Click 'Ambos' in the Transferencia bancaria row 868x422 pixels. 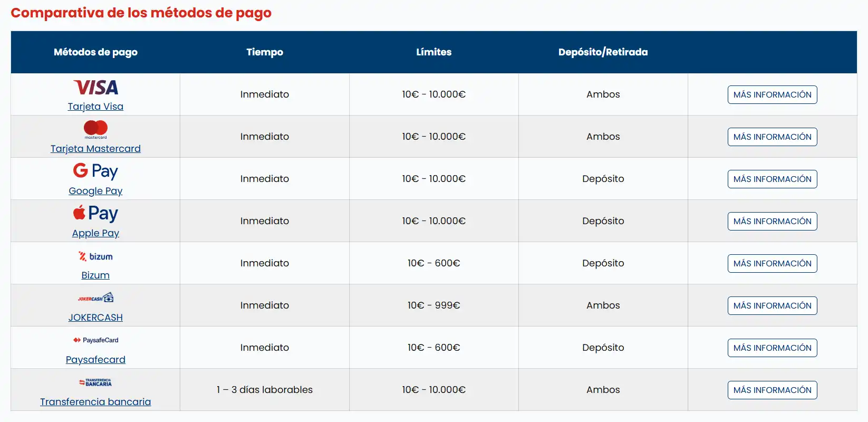click(x=603, y=390)
